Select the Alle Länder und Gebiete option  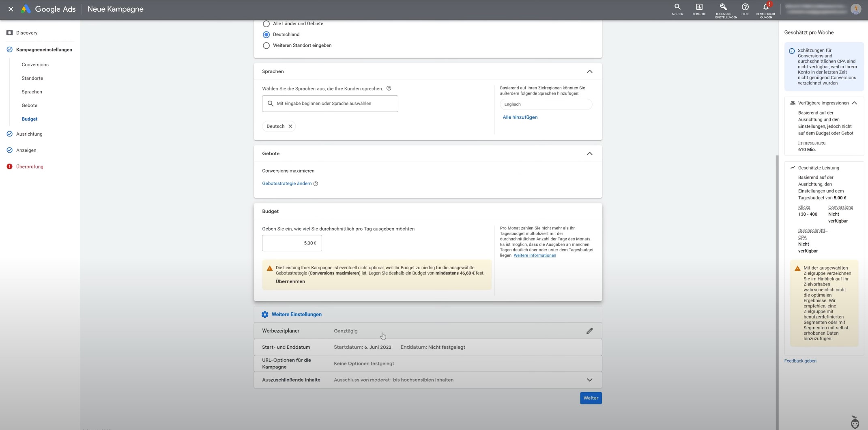pos(266,24)
